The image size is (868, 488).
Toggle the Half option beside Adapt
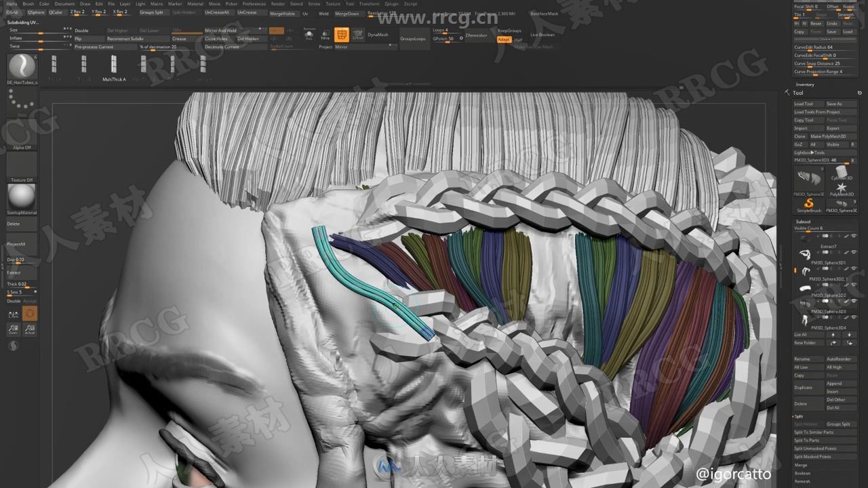[x=518, y=39]
